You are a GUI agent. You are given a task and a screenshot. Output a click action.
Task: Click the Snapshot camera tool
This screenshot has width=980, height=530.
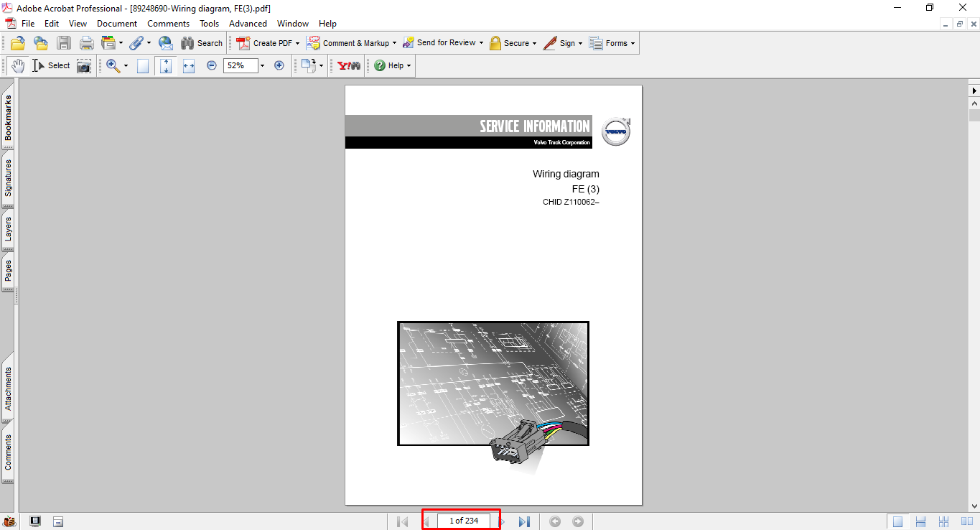point(84,65)
